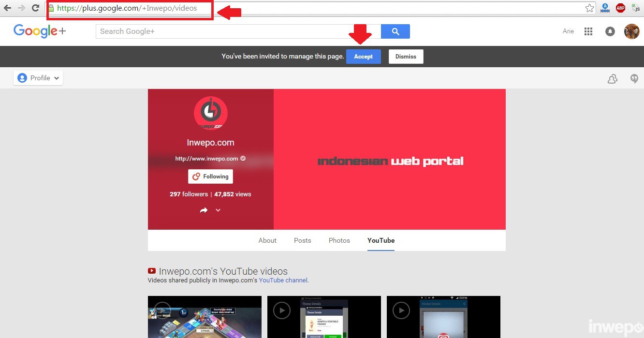Viewport: 644px width, 338px height.
Task: Reload the page with refresh icon
Action: 35,8
